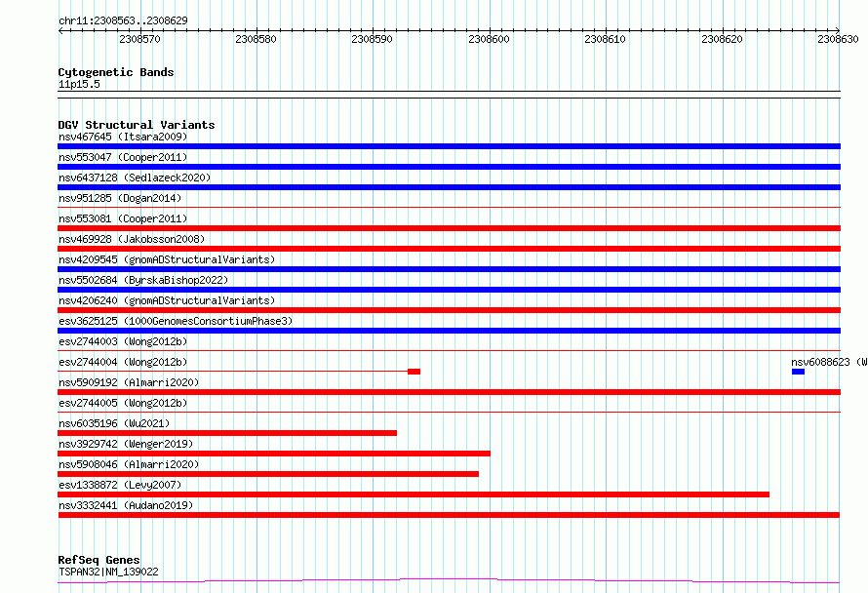Screen dimensions: 868x593
Task: Click the esv1338872 (Levy2007) label
Action: [x=120, y=485]
